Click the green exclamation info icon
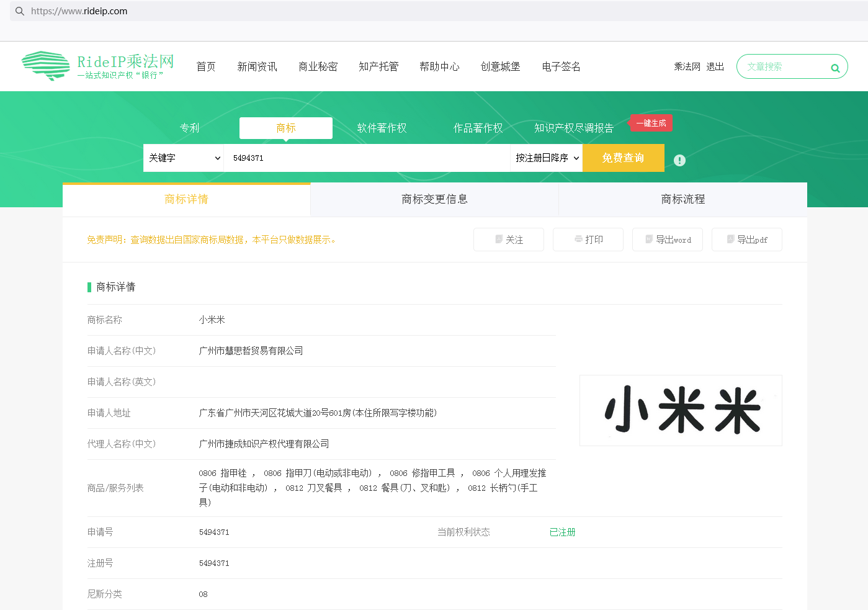The width and height of the screenshot is (868, 610). 680,160
